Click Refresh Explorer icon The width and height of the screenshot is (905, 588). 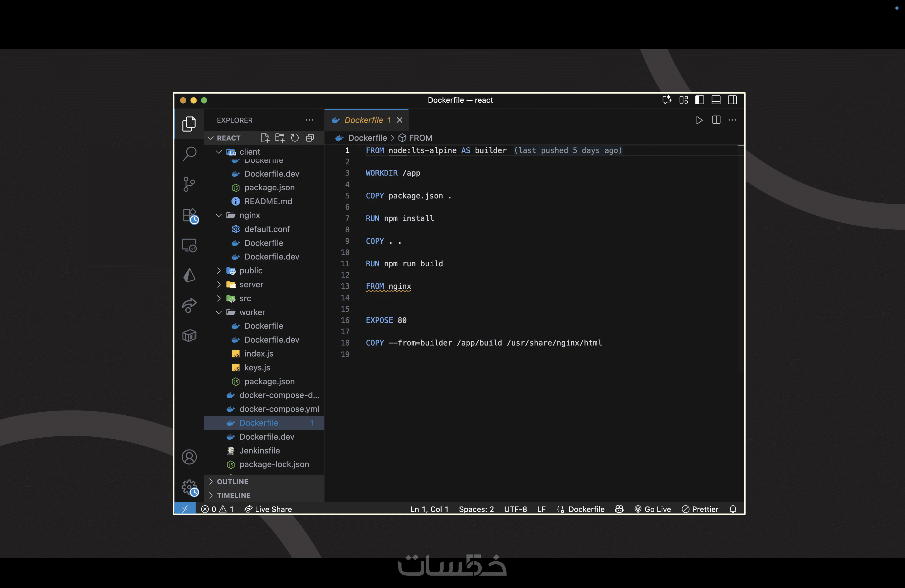[x=295, y=138]
